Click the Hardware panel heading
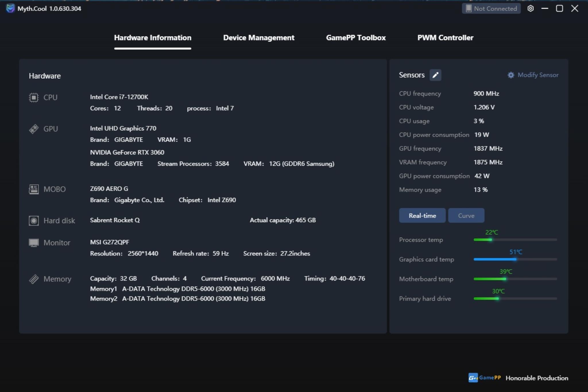 tap(45, 76)
